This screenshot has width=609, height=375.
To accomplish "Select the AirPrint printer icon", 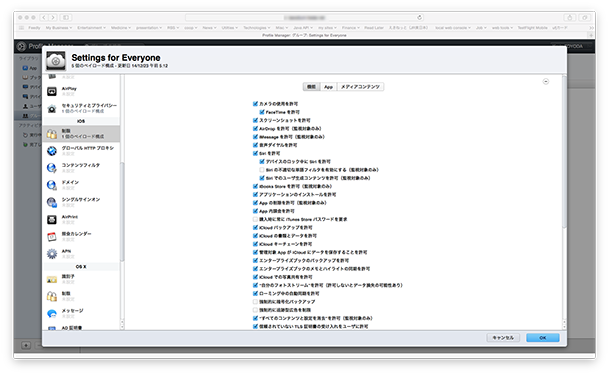I will pyautogui.click(x=52, y=220).
